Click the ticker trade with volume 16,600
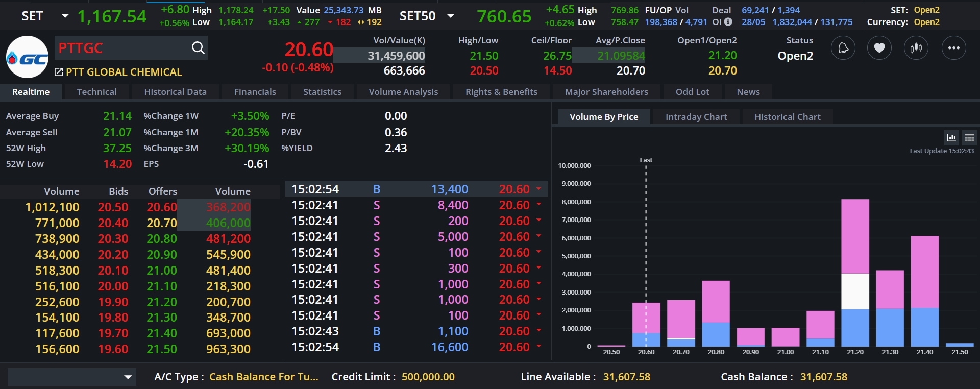The height and width of the screenshot is (389, 980). 416,347
